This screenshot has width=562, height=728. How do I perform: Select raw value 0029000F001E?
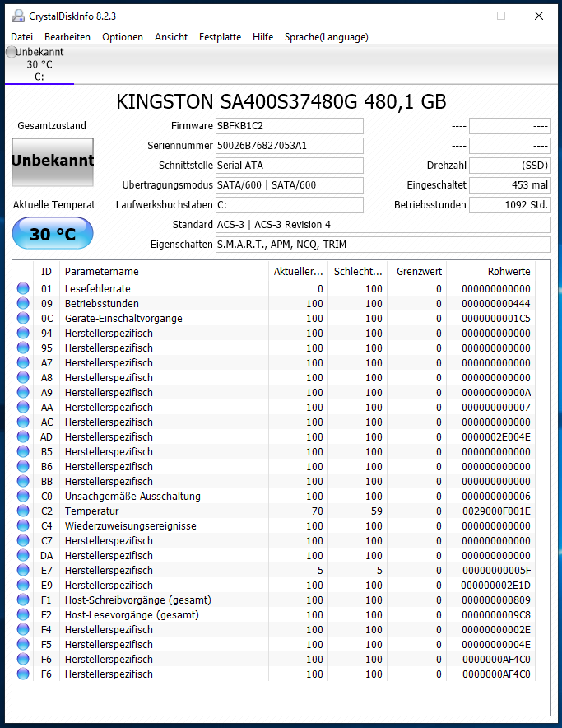pyautogui.click(x=496, y=511)
